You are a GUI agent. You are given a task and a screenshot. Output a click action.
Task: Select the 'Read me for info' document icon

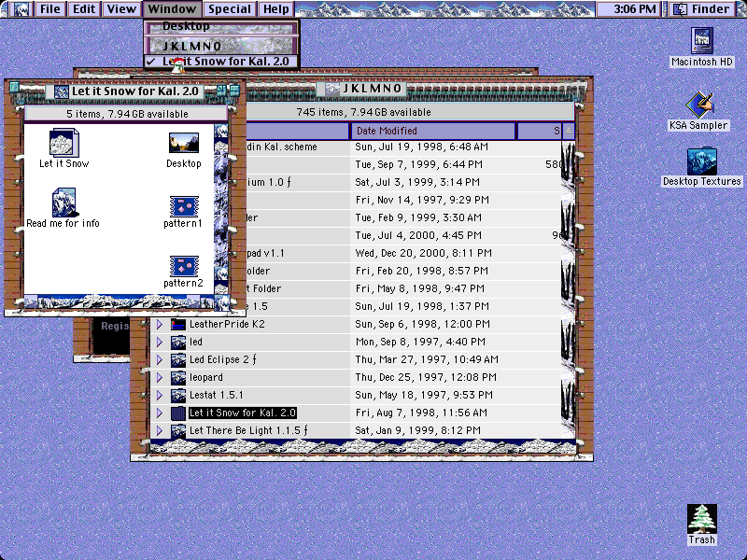click(64, 203)
